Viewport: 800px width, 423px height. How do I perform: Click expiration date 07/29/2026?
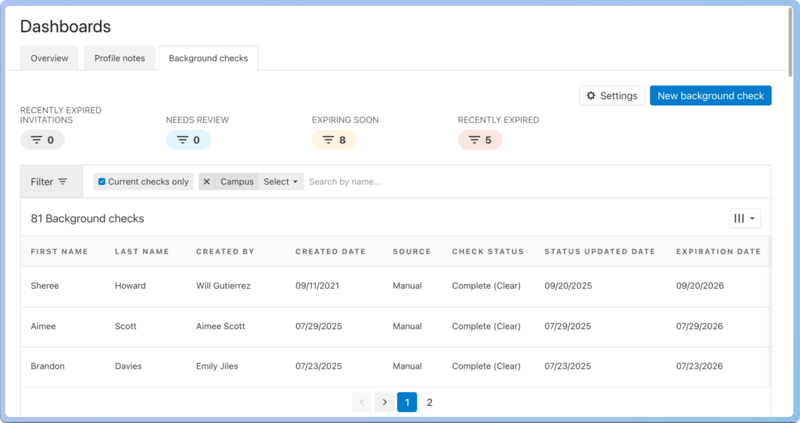point(699,326)
